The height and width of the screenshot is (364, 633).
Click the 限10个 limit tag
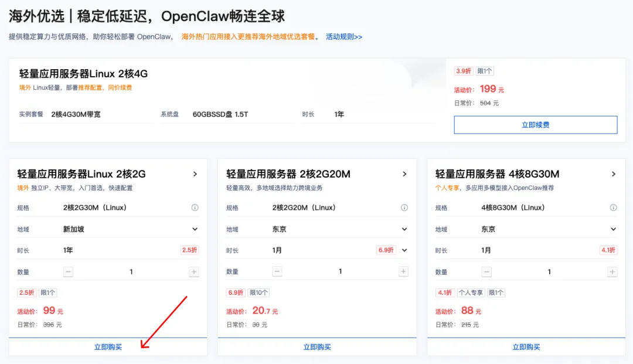coord(258,292)
